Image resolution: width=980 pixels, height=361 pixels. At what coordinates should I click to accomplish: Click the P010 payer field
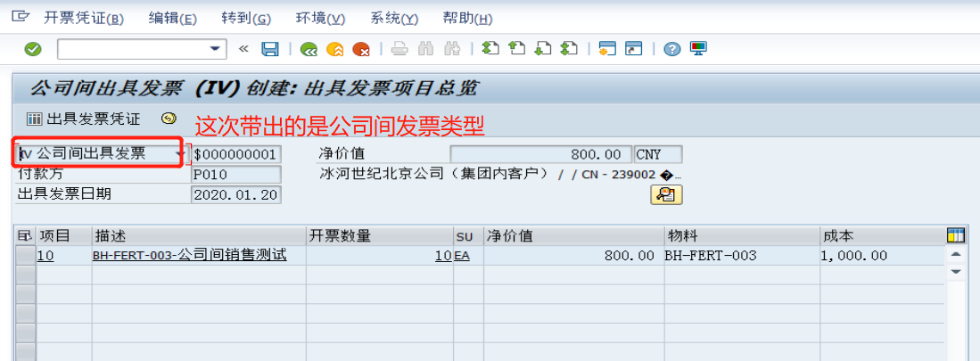tap(236, 174)
